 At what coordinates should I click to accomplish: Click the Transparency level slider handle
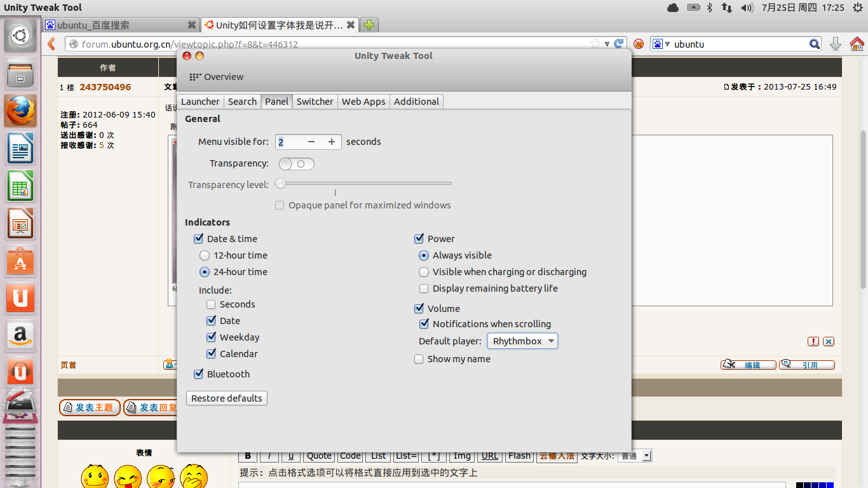[x=280, y=184]
